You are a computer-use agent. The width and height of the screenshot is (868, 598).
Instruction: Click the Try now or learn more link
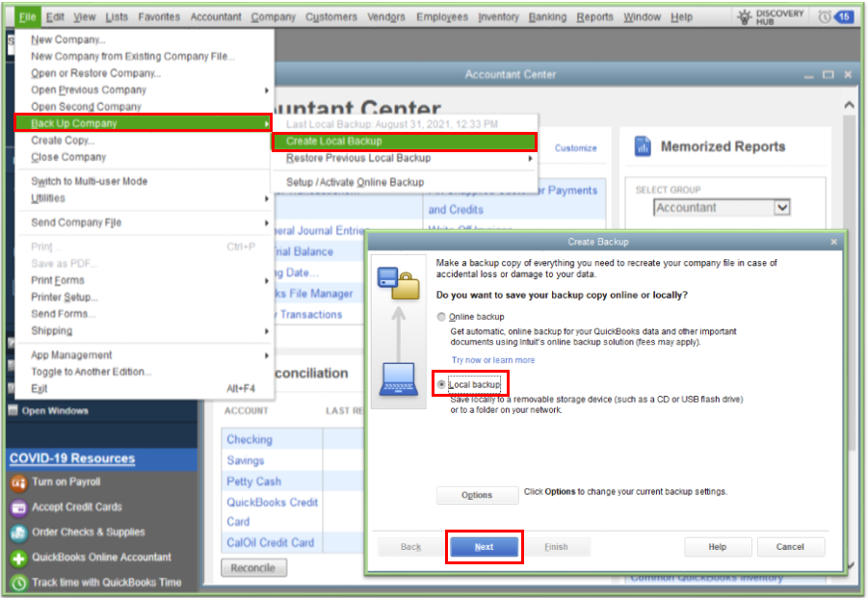click(492, 360)
